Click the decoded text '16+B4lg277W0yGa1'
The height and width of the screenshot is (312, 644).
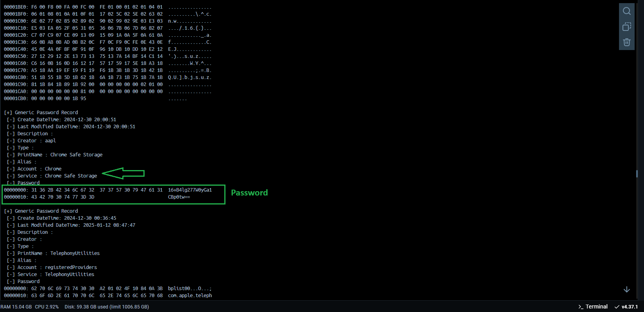click(x=190, y=190)
